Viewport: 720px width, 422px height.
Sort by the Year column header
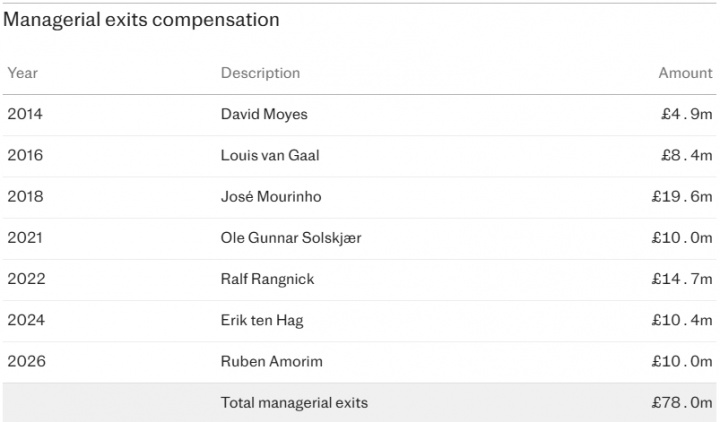[22, 73]
